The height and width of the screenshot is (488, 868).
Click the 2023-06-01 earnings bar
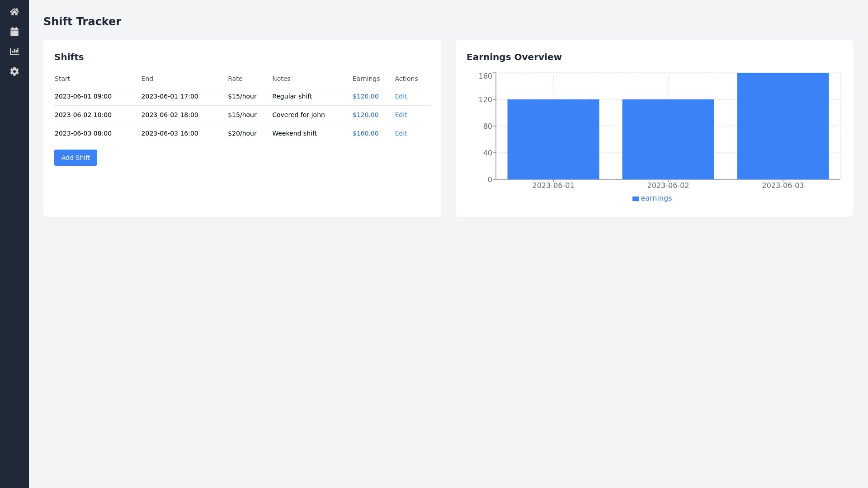point(553,139)
